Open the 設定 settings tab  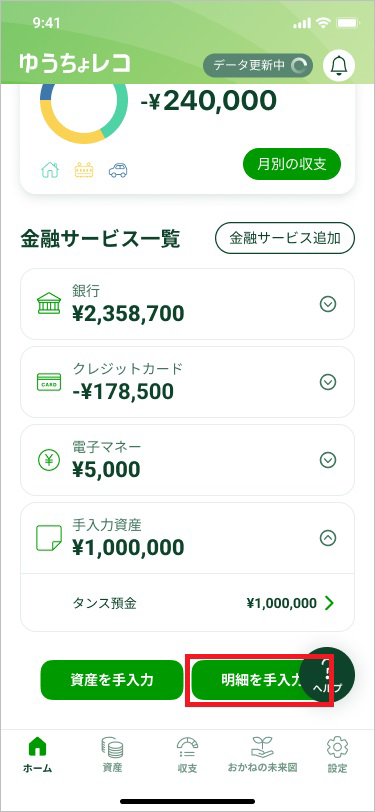point(337,756)
